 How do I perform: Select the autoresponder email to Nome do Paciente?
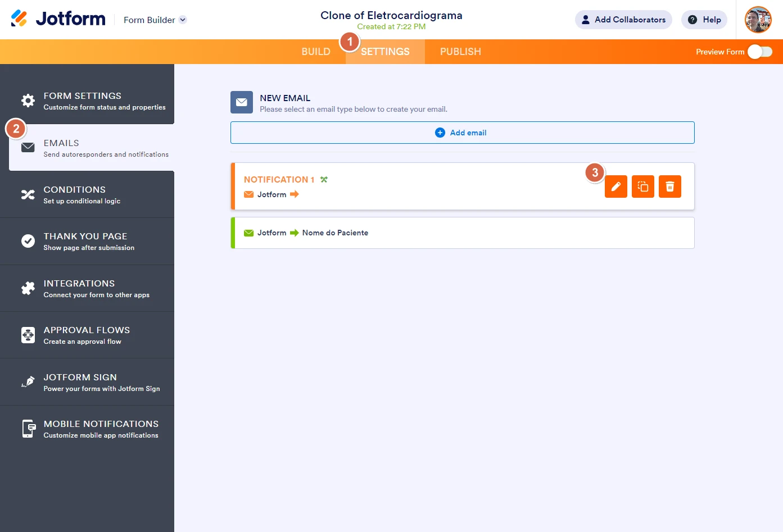[462, 233]
